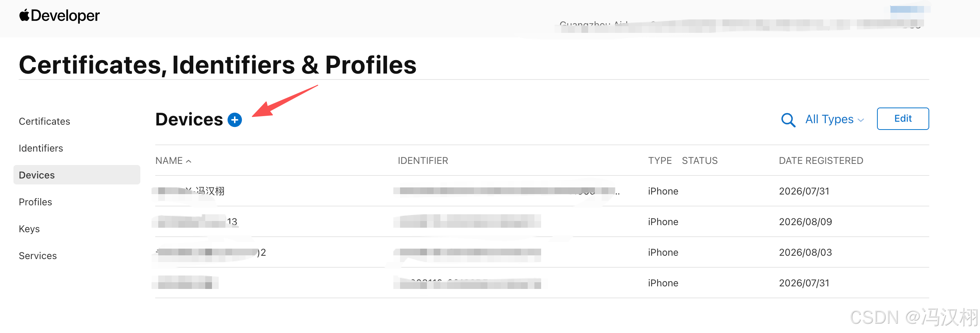Go to Identifiers in the sidebar
Viewport: 980px width, 333px height.
41,148
